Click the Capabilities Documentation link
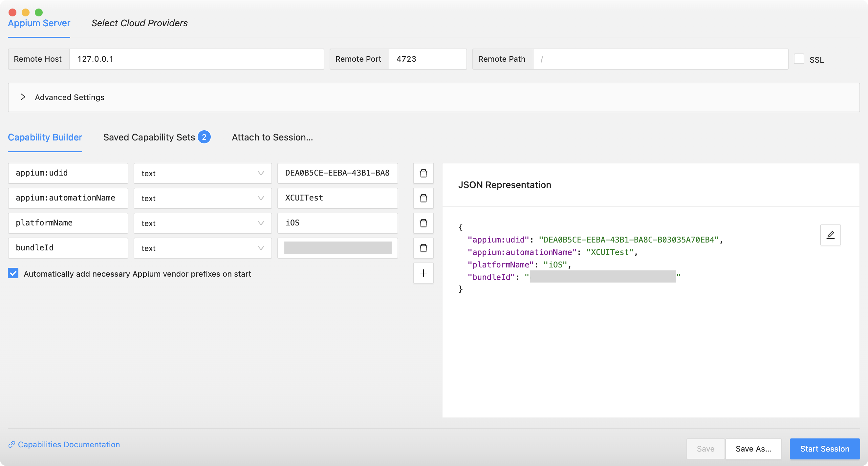This screenshot has width=868, height=466. pyautogui.click(x=68, y=444)
